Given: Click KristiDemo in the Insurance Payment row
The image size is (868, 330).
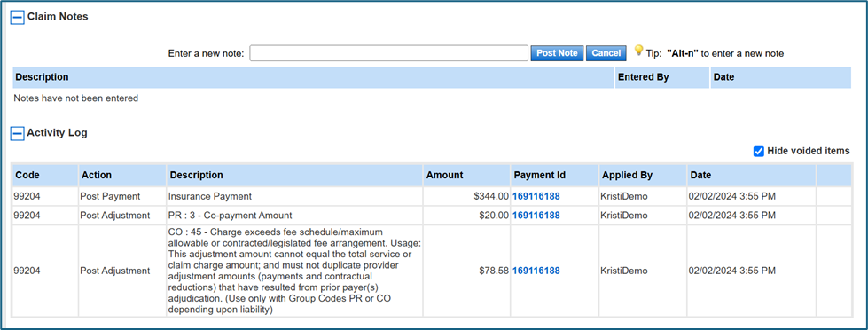Looking at the screenshot, I should (x=623, y=196).
